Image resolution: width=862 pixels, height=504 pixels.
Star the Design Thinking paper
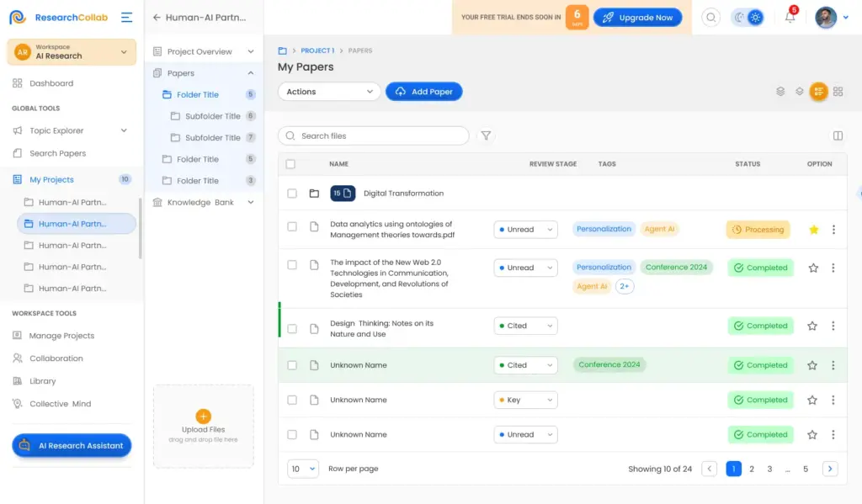(813, 326)
